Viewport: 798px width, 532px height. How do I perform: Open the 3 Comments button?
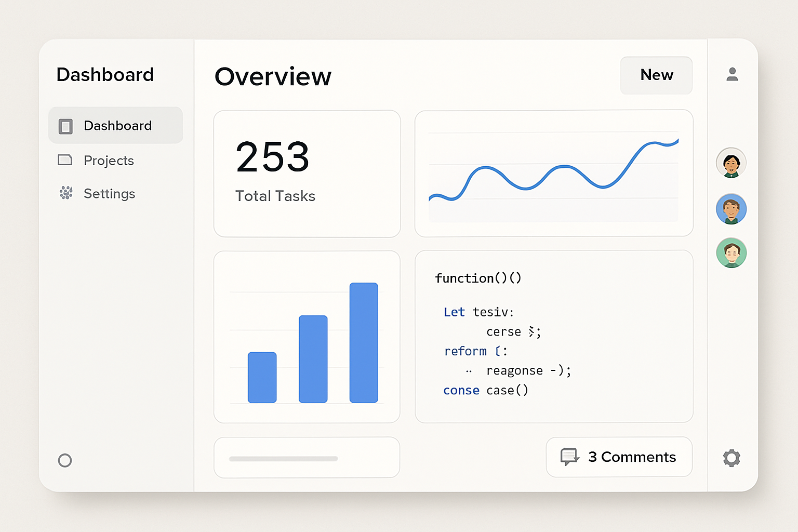pyautogui.click(x=619, y=457)
